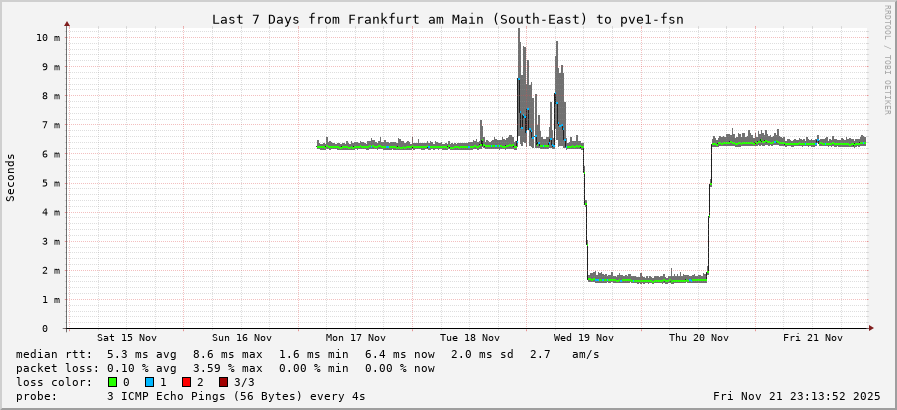Click the green loss color swatch for 0
This screenshot has width=897, height=410.
[113, 382]
